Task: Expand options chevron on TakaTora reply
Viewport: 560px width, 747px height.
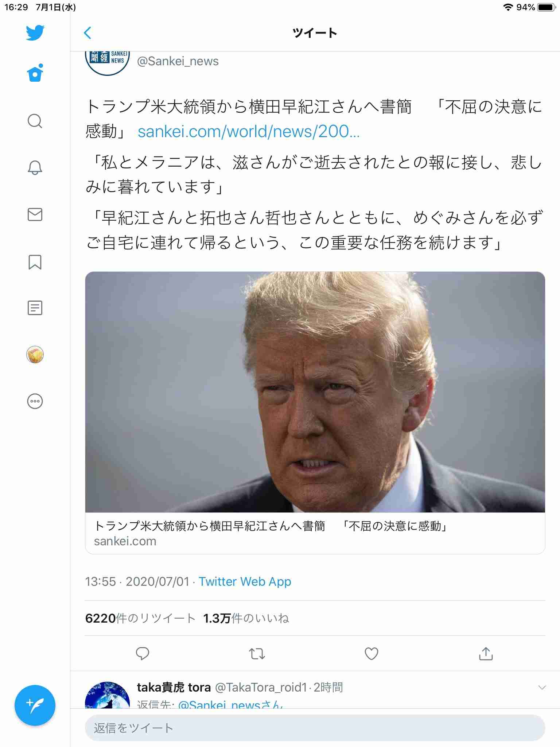Action: (542, 688)
